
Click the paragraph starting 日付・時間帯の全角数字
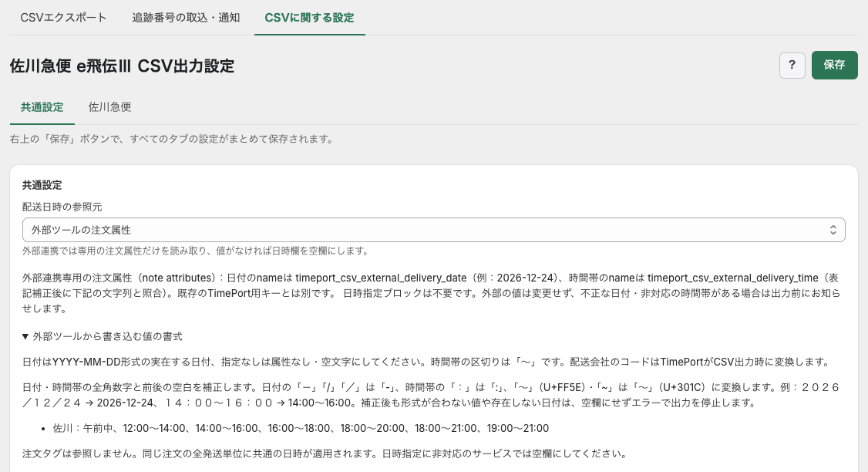(x=431, y=395)
